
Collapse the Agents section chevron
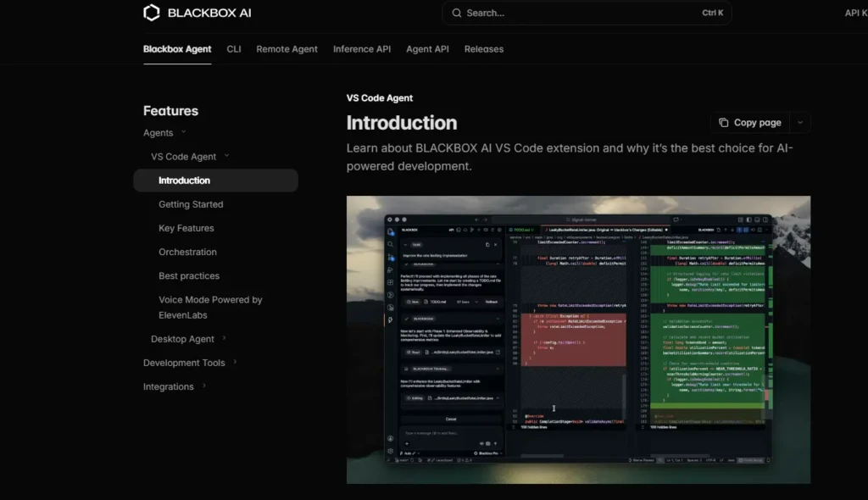point(183,132)
